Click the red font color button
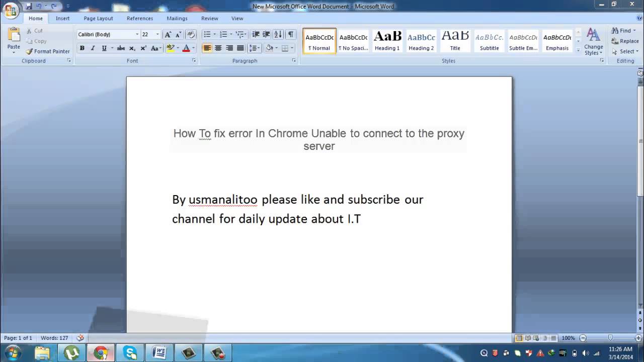 (186, 48)
